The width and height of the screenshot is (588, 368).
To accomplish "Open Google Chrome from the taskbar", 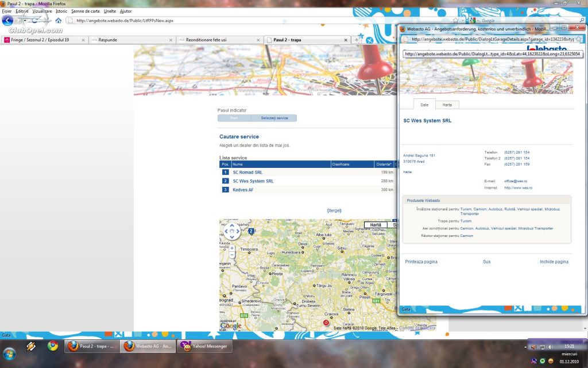I will pyautogui.click(x=53, y=346).
